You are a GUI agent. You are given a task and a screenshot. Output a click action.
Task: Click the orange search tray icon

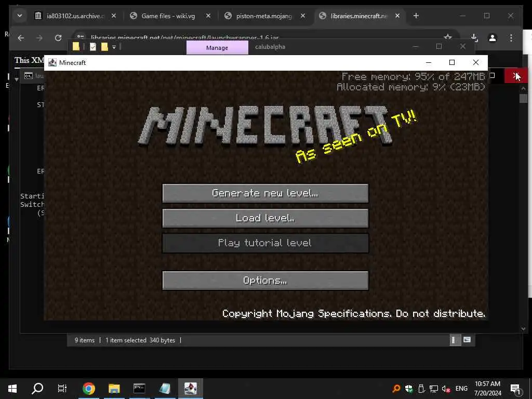(396, 389)
